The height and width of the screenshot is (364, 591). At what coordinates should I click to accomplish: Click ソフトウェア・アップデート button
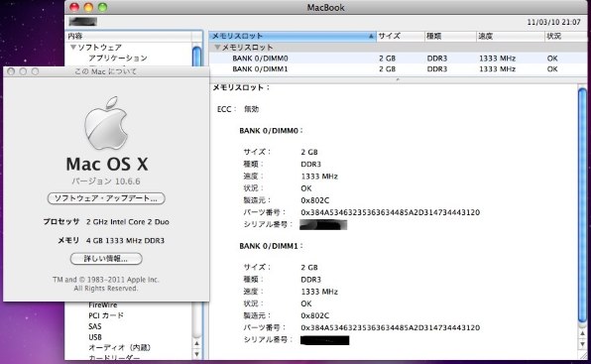[x=106, y=198]
